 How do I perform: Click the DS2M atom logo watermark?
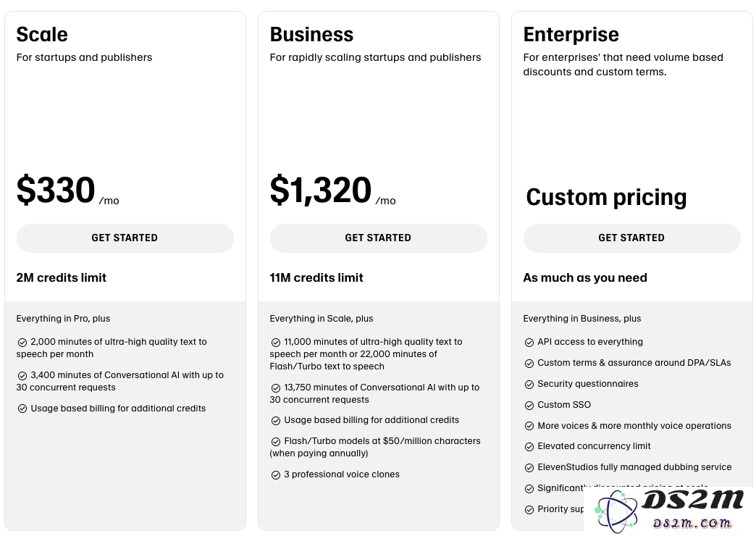click(x=616, y=511)
